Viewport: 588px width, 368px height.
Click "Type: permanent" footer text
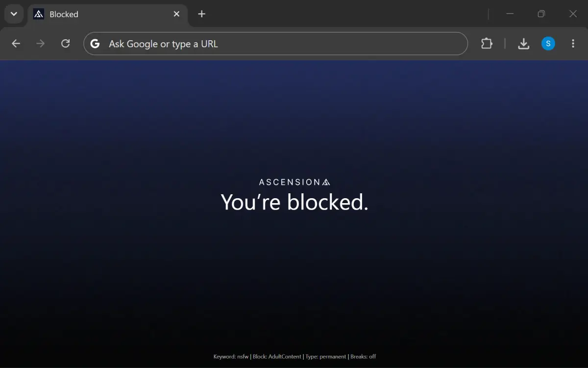326,357
